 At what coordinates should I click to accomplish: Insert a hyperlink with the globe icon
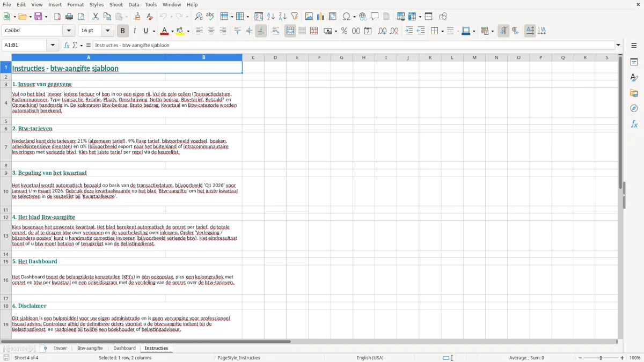point(363,17)
